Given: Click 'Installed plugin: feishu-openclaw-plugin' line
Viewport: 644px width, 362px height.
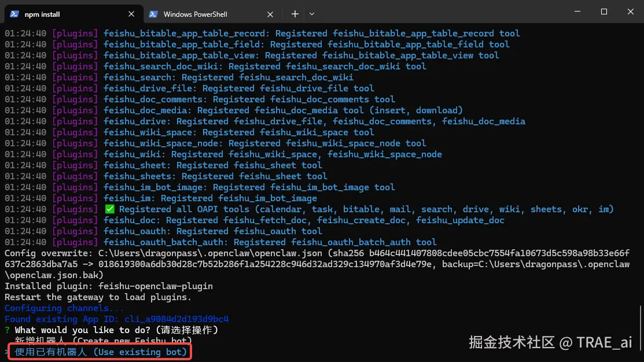Looking at the screenshot, I should pos(109,286).
